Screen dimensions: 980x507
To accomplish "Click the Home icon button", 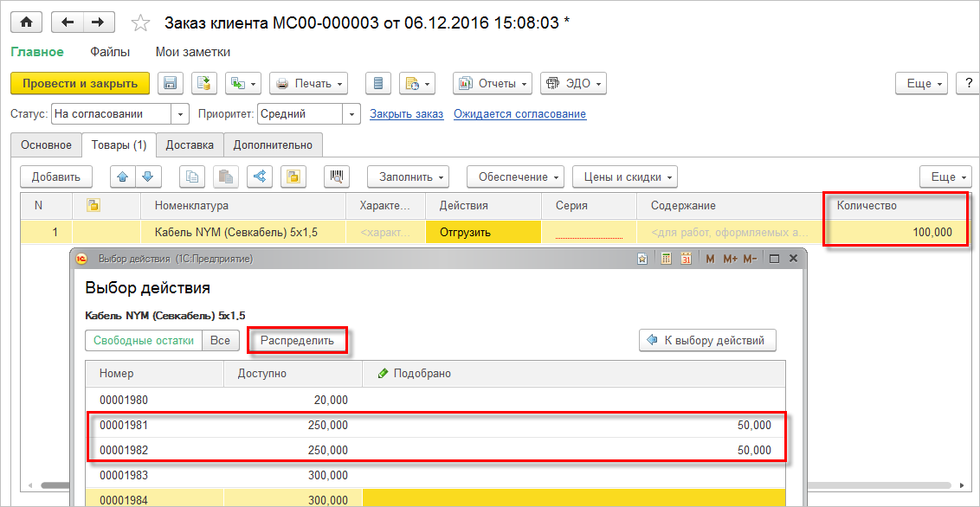I will click(26, 22).
